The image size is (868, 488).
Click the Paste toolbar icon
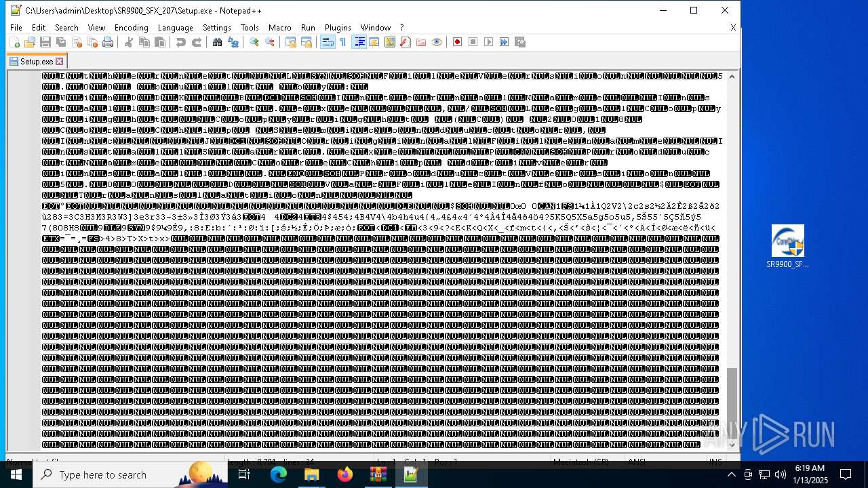[160, 42]
